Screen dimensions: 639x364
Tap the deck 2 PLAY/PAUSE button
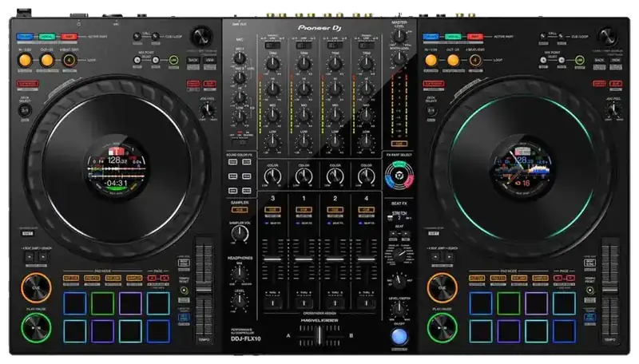click(x=443, y=327)
